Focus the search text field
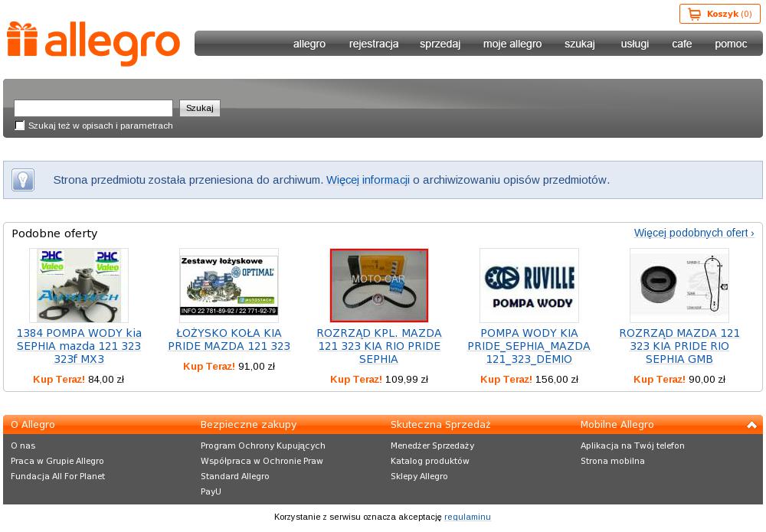This screenshot has height=532, width=766. pyautogui.click(x=93, y=108)
